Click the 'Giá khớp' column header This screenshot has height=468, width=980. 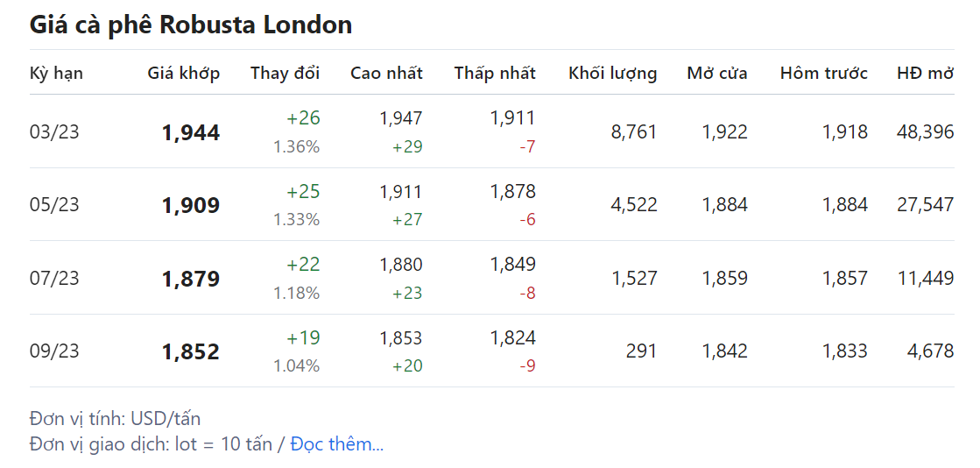point(184,74)
